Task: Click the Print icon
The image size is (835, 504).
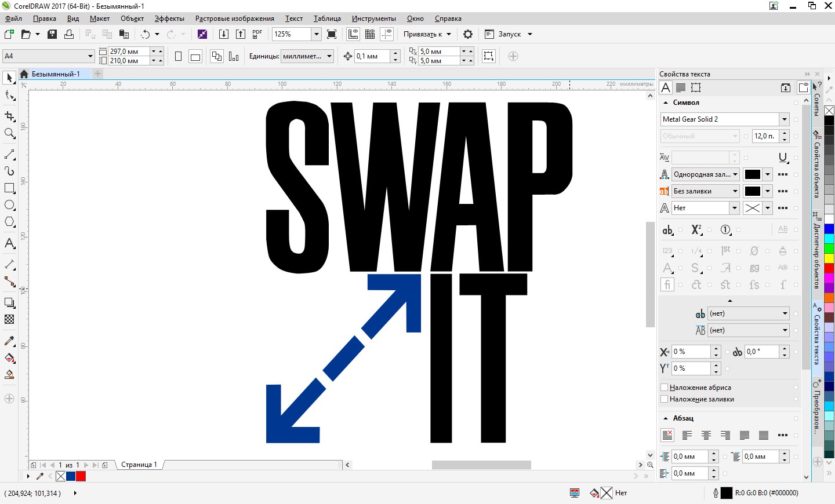Action: tap(69, 34)
